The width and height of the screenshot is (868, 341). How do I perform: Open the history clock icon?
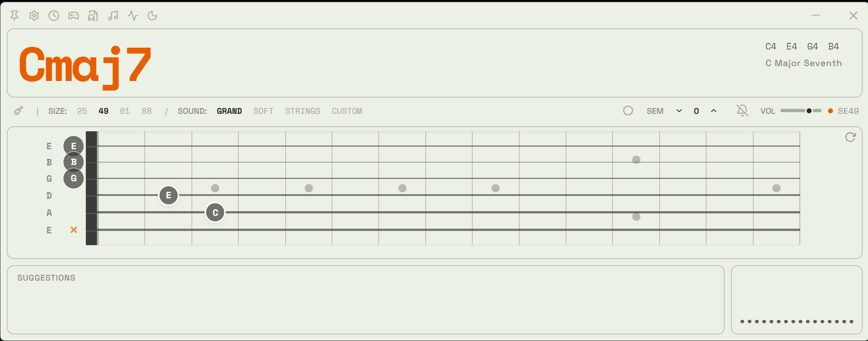click(53, 15)
